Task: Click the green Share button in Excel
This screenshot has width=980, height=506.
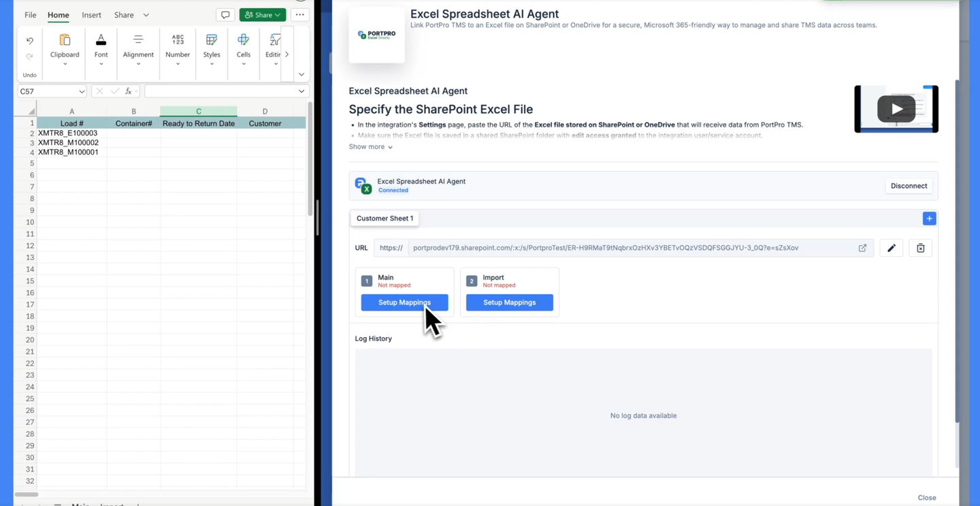Action: (x=262, y=15)
